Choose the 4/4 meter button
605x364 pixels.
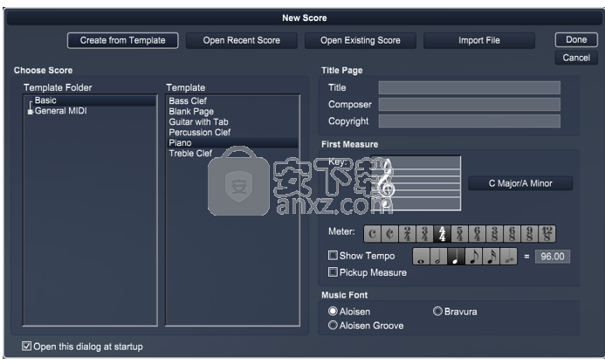(x=442, y=234)
